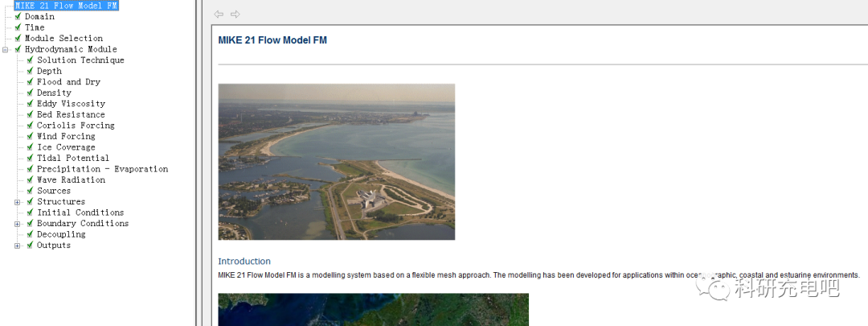Open Coriolis Forcing settings
Image resolution: width=868 pixels, height=326 pixels.
(76, 126)
